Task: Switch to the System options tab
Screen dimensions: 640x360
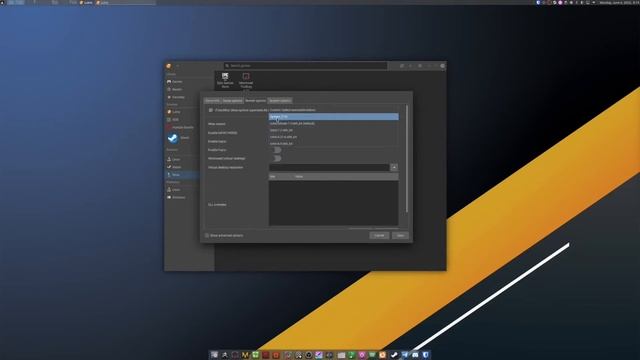Action: coord(280,100)
